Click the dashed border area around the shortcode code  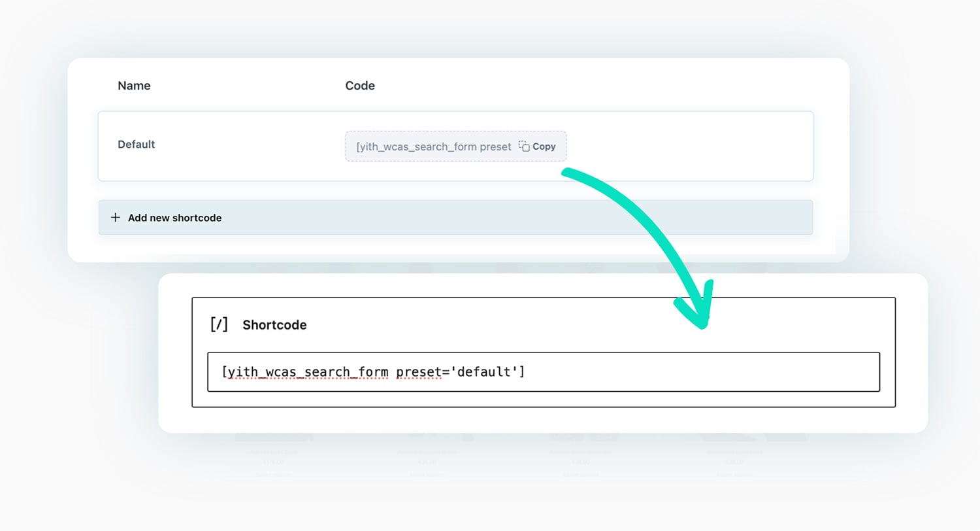click(x=455, y=133)
